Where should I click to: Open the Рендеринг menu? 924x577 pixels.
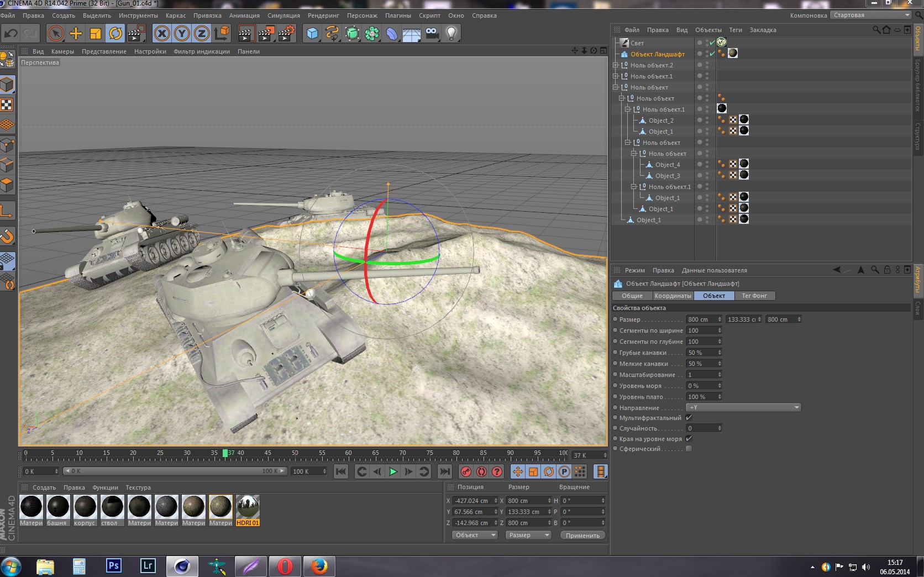pos(323,15)
